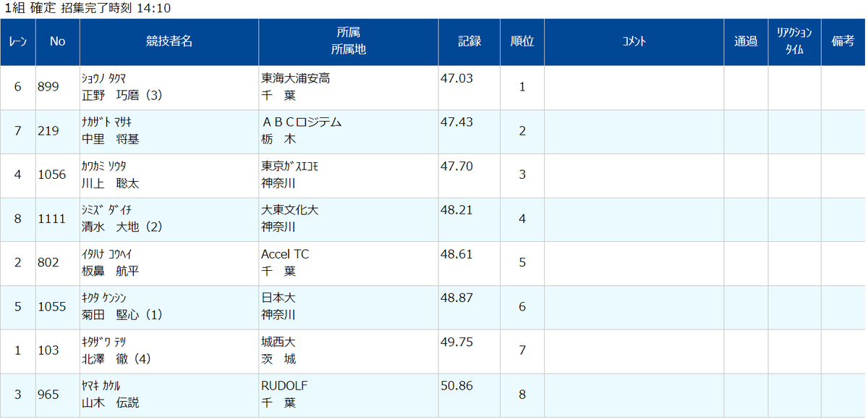The image size is (868, 420).
Task: Click the リアクションタイム column header
Action: [795, 42]
